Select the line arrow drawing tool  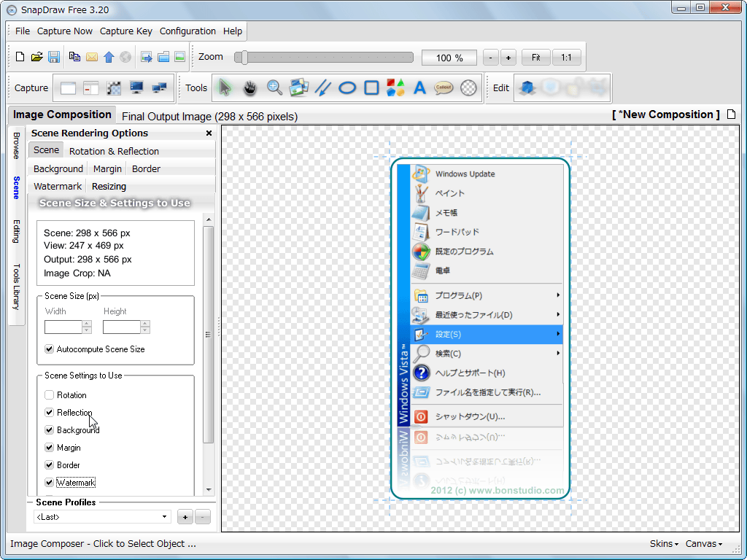(x=323, y=87)
